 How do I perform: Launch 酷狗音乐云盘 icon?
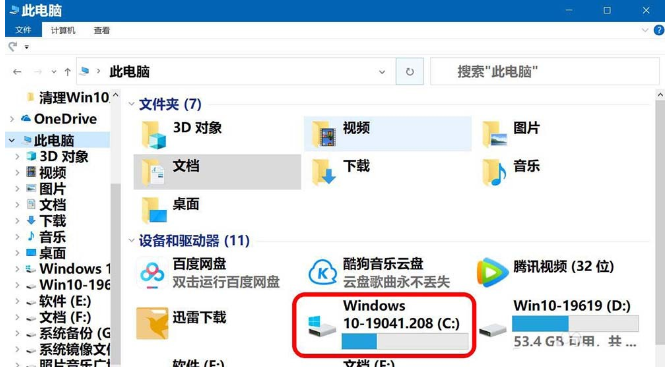323,272
